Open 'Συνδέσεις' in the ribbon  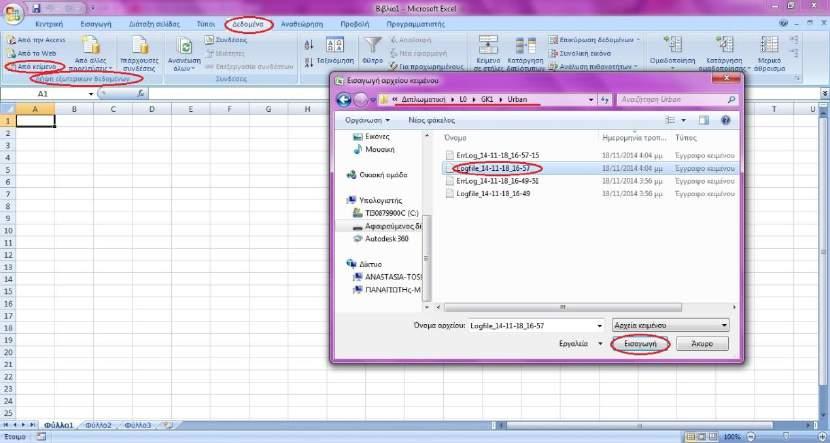pyautogui.click(x=226, y=40)
